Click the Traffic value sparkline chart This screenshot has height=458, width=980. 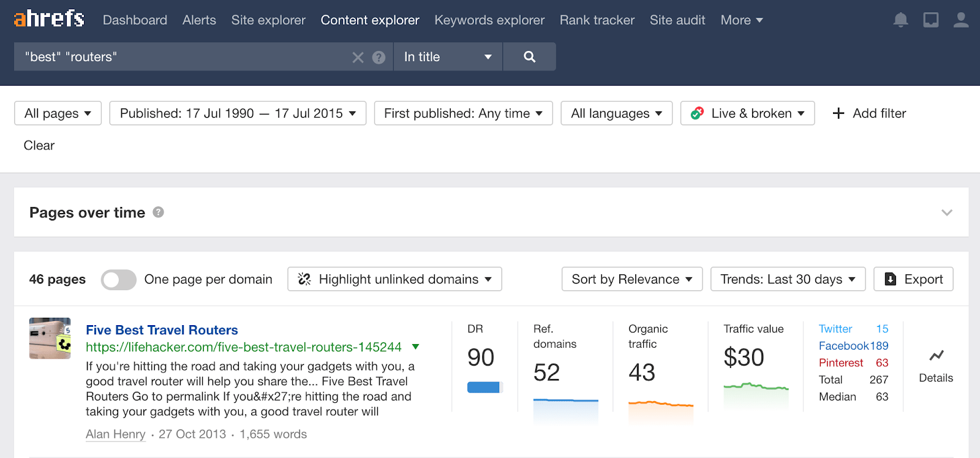(756, 396)
